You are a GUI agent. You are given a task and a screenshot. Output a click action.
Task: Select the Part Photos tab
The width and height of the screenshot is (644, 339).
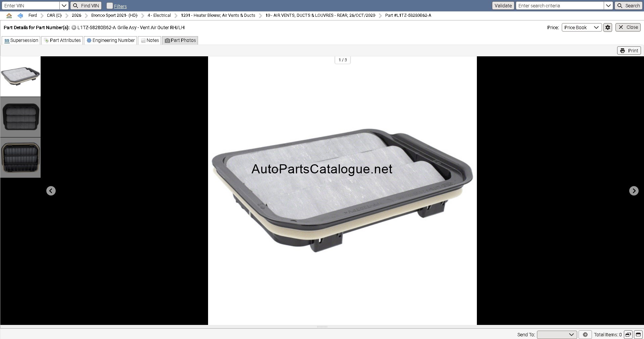coord(180,41)
